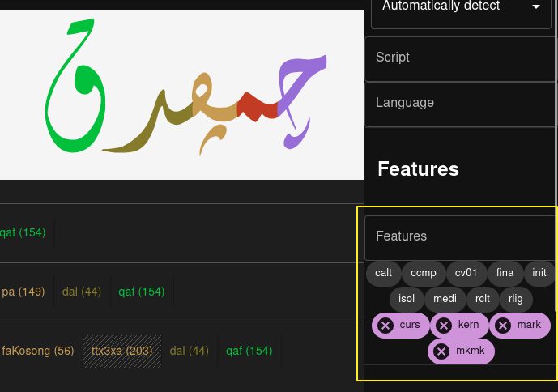Image resolution: width=558 pixels, height=392 pixels.
Task: Enable the ccmp feature chip
Action: pos(423,274)
